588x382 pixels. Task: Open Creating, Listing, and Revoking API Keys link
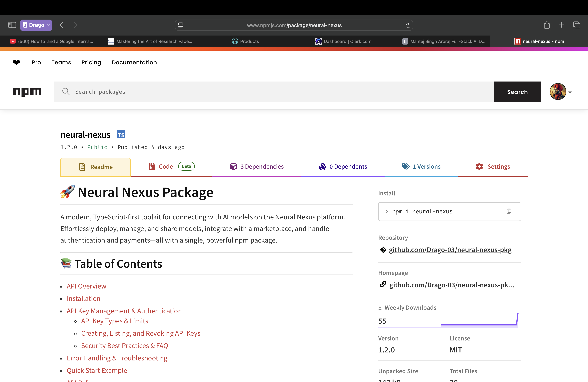(x=141, y=333)
